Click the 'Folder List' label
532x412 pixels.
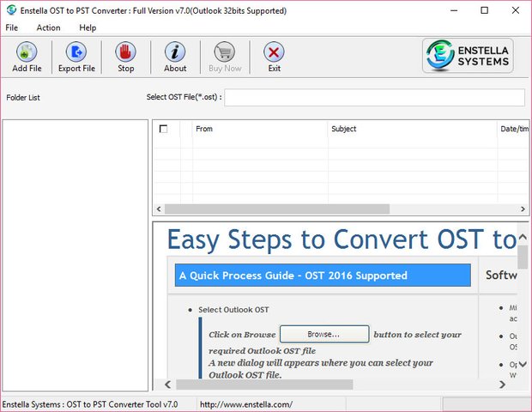pos(23,98)
